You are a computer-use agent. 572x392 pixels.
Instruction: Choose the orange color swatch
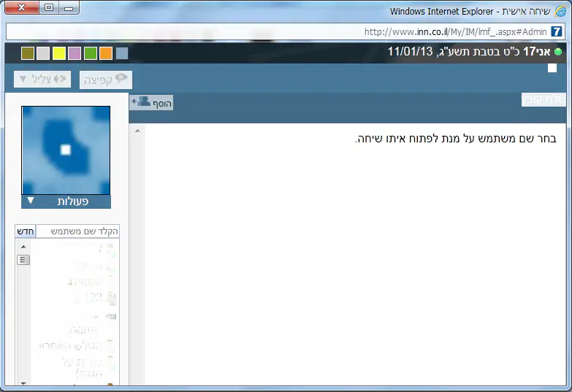106,53
